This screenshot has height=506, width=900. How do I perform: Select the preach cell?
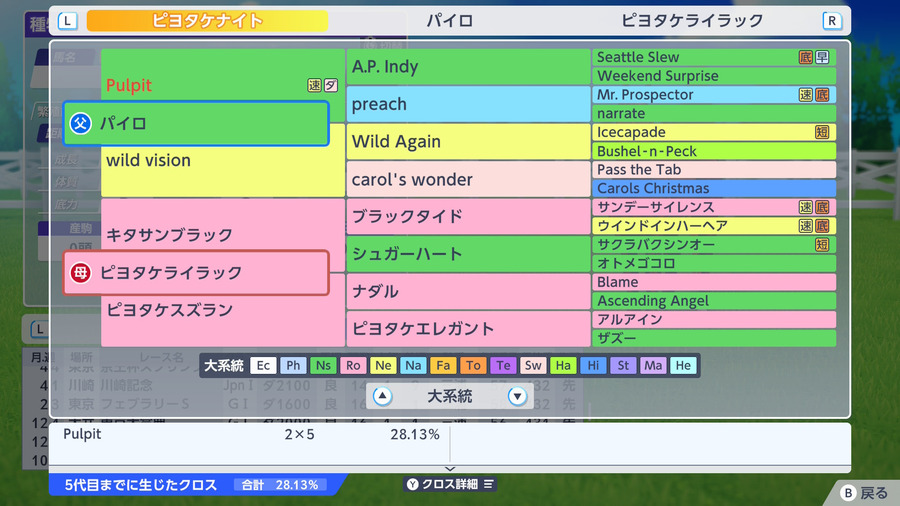468,104
